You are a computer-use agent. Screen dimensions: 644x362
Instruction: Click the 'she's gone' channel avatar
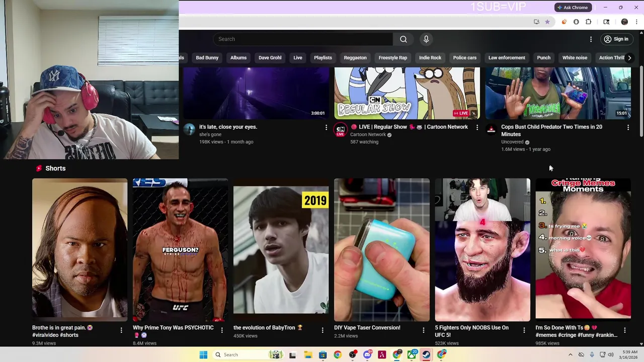tap(189, 130)
